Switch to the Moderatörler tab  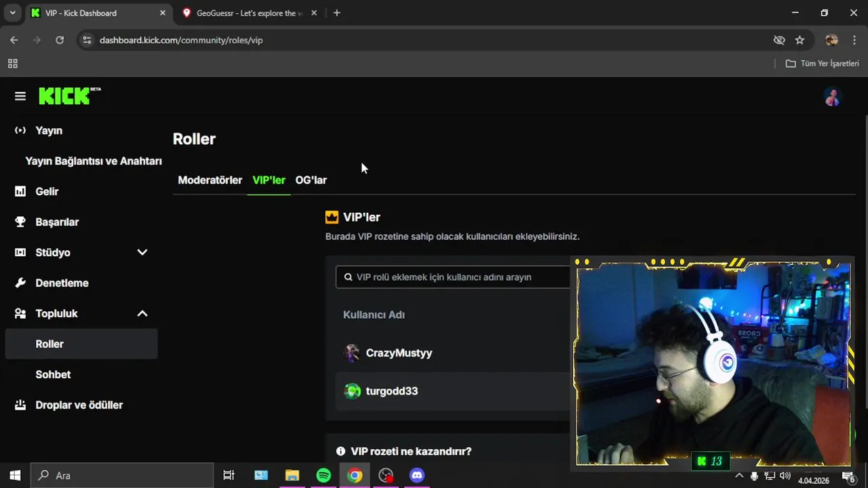(210, 180)
